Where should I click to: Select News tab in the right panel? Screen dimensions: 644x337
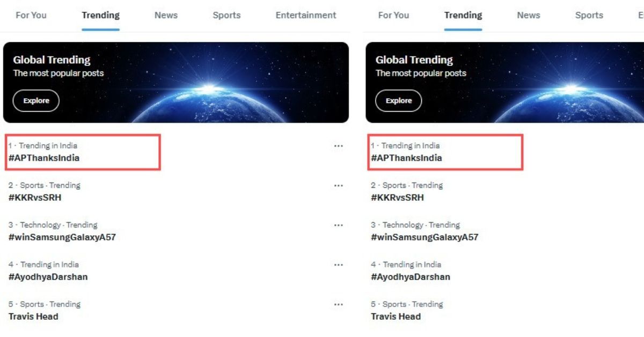click(528, 15)
